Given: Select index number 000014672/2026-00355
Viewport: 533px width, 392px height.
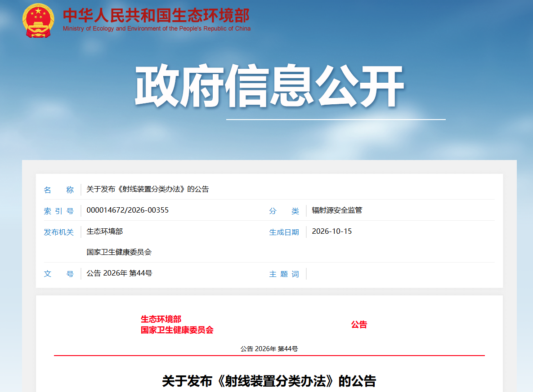Looking at the screenshot, I should (x=127, y=210).
